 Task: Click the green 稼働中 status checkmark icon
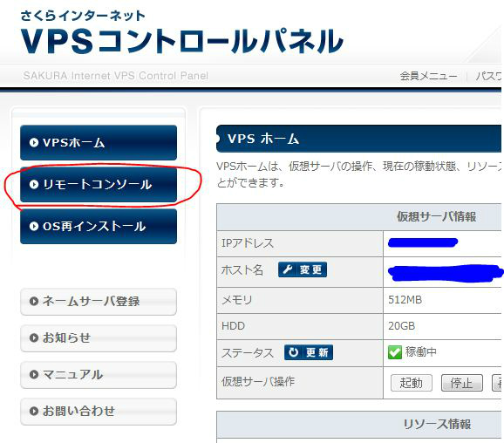pyautogui.click(x=395, y=352)
